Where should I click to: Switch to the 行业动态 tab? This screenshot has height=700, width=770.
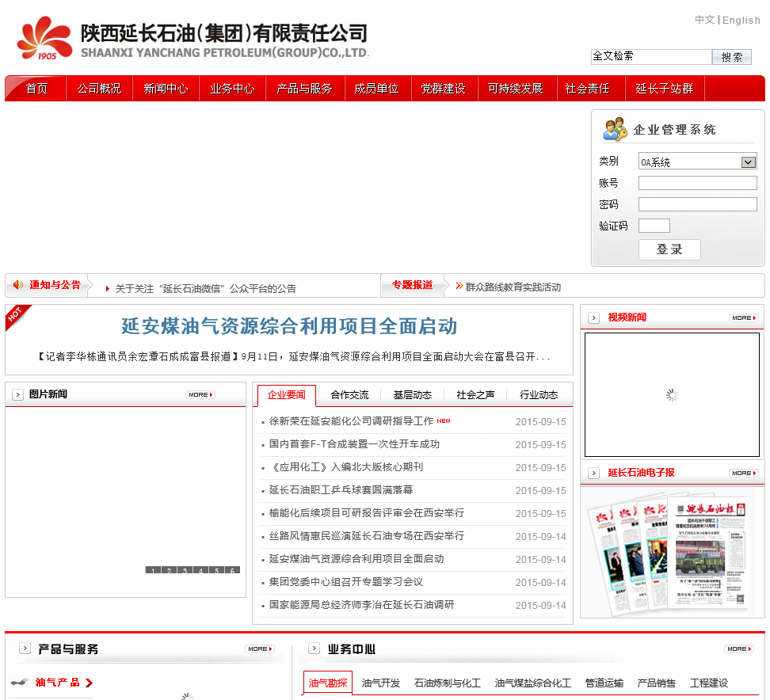point(539,395)
